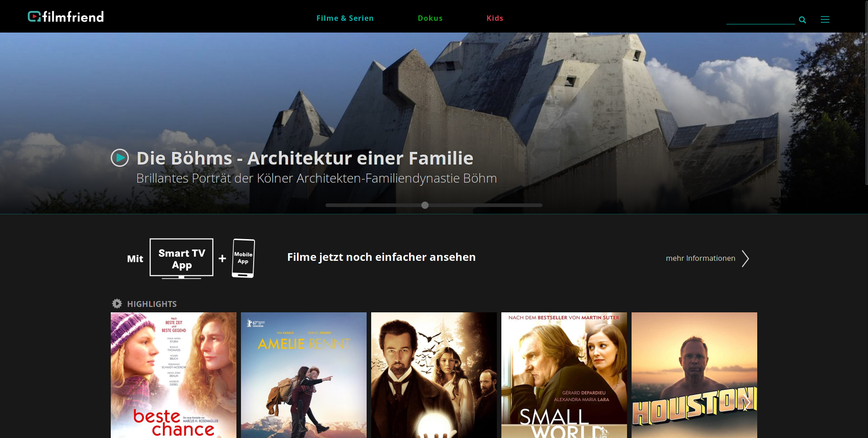868x438 pixels.
Task: Open the Kids section
Action: (x=495, y=18)
